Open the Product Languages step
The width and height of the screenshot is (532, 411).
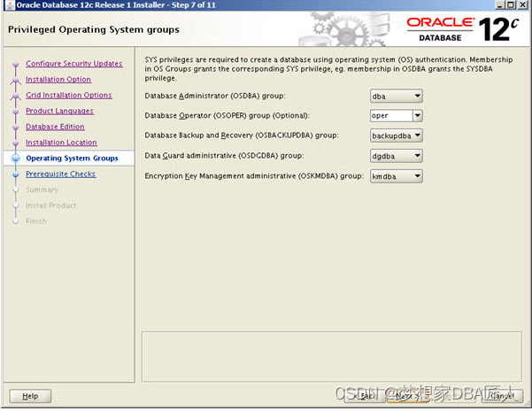(59, 111)
